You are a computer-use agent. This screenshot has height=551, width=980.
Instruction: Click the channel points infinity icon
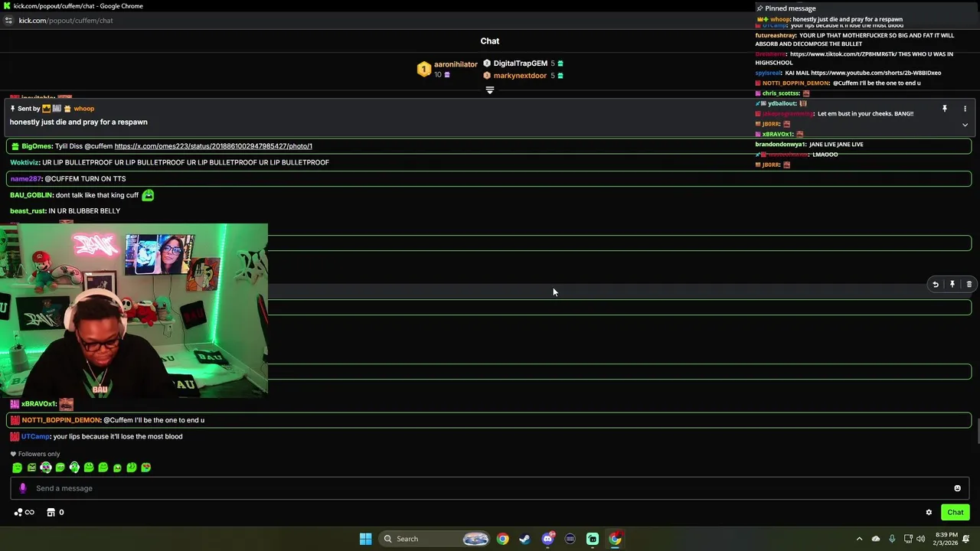pos(24,513)
